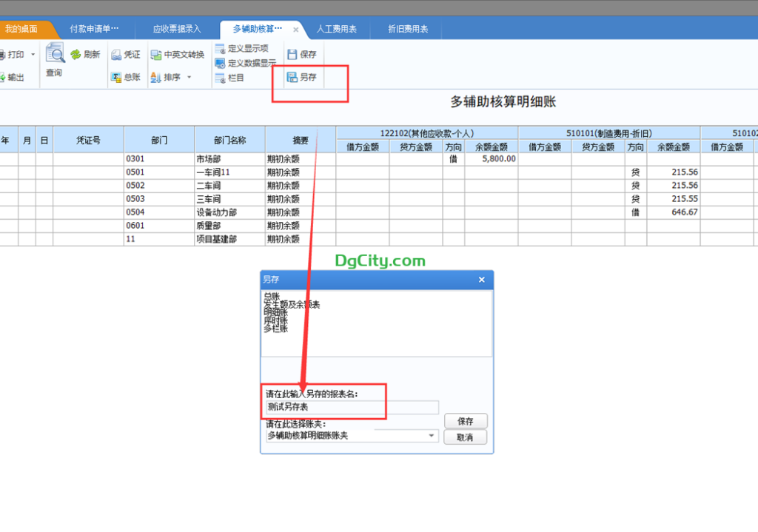Click the 输出 export icon
The image size is (758, 532).
tap(2, 77)
